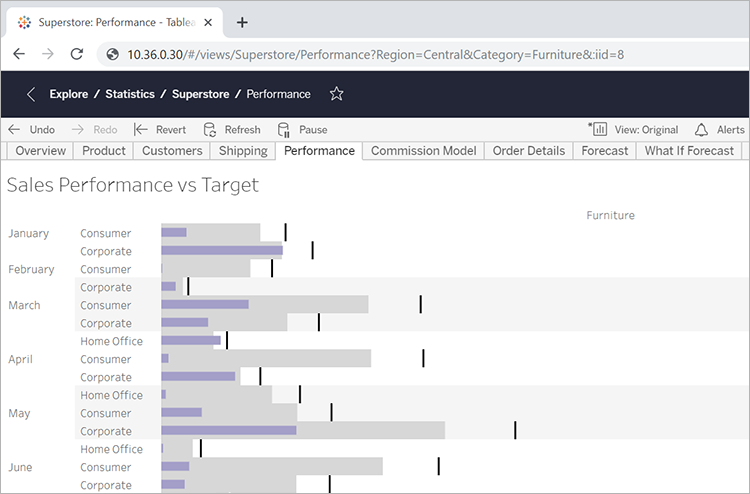Select the March month label
This screenshot has height=494, width=750.
click(24, 305)
